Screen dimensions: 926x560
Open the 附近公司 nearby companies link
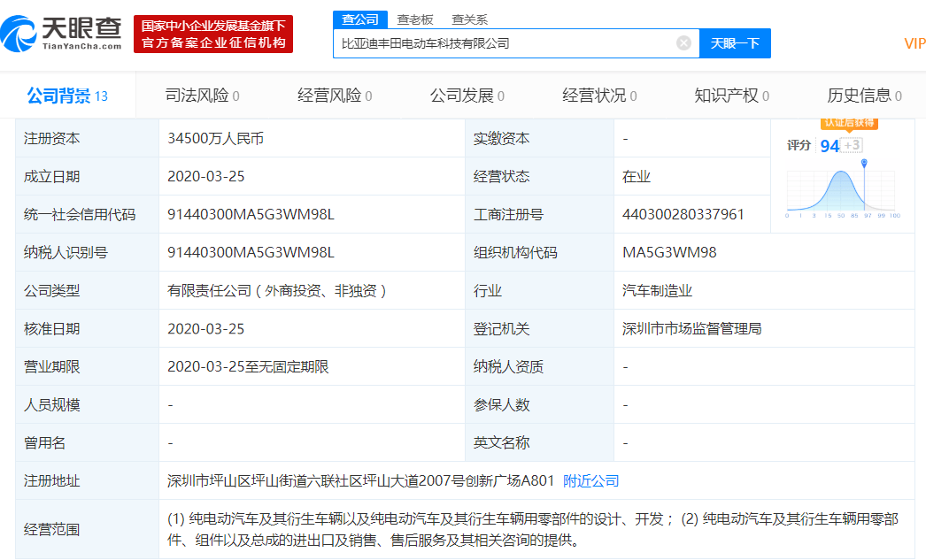[x=590, y=481]
